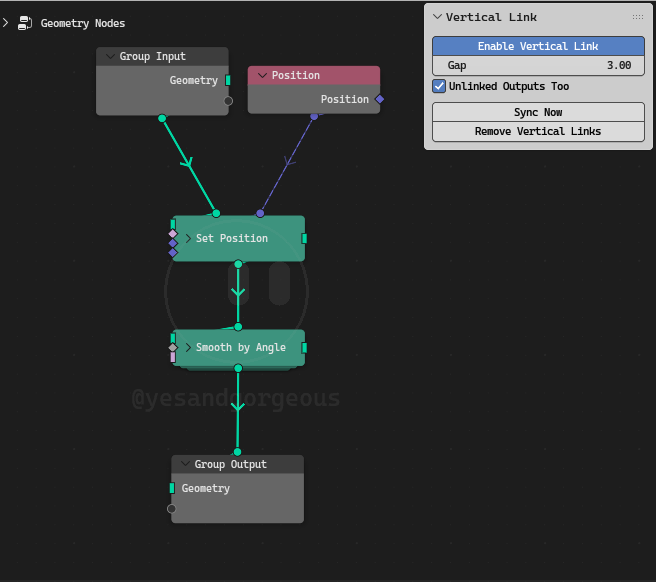
Task: Click green link dot atop Set Position
Action: [216, 213]
